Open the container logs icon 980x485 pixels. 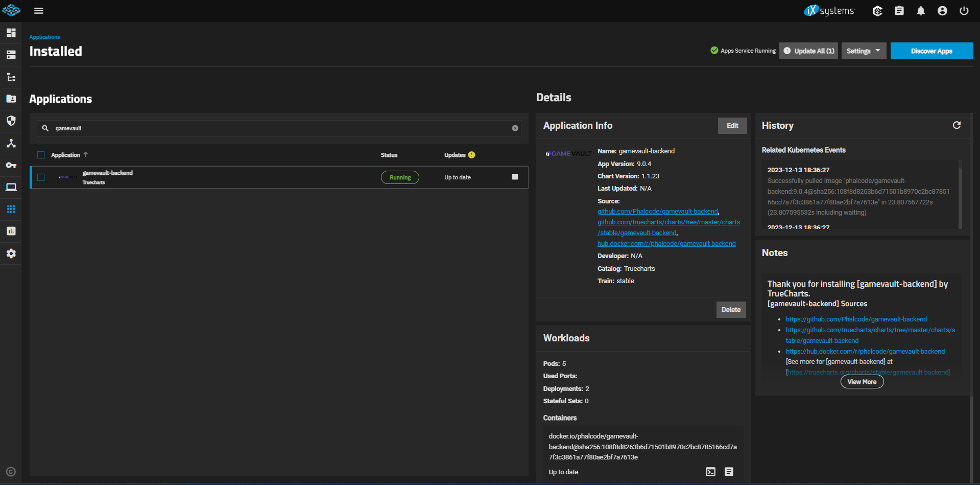729,472
